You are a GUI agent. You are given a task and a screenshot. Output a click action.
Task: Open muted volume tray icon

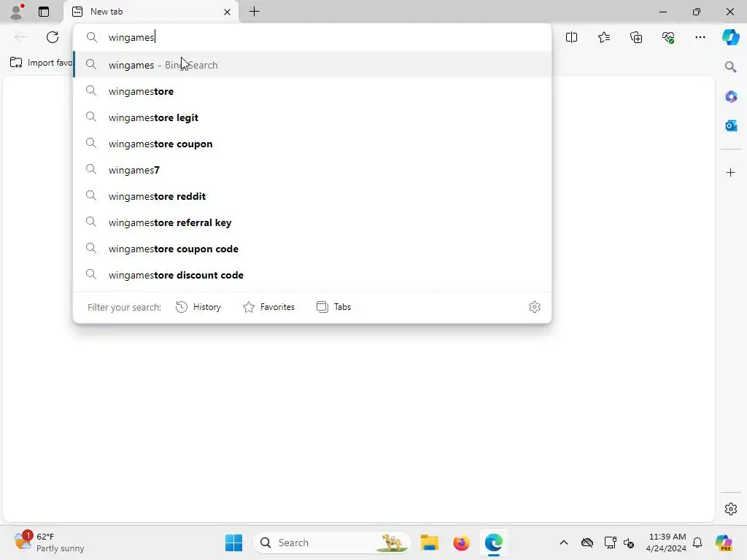click(x=630, y=542)
